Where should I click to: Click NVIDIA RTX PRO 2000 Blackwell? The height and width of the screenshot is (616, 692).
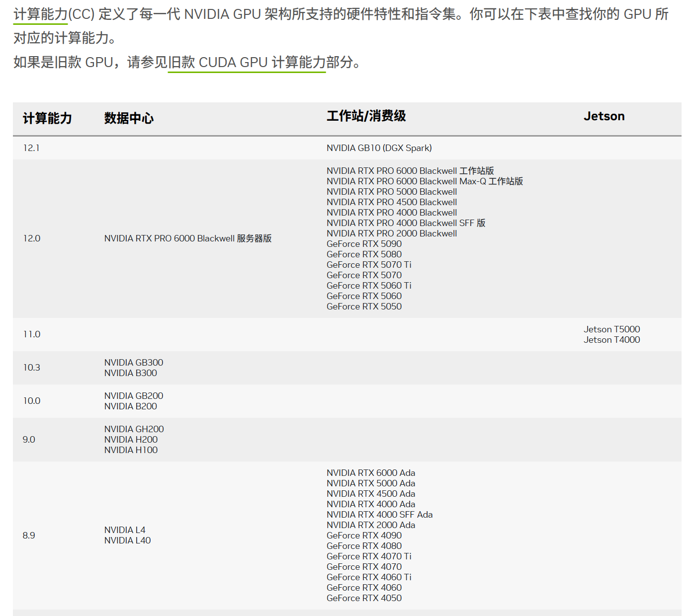(x=392, y=233)
